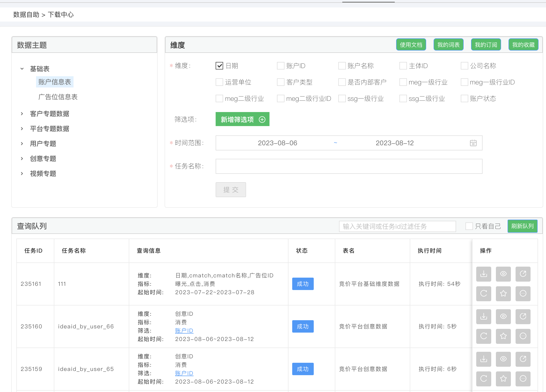546x392 pixels.
Task: Click 刷新队列 to refresh queue
Action: tap(522, 226)
